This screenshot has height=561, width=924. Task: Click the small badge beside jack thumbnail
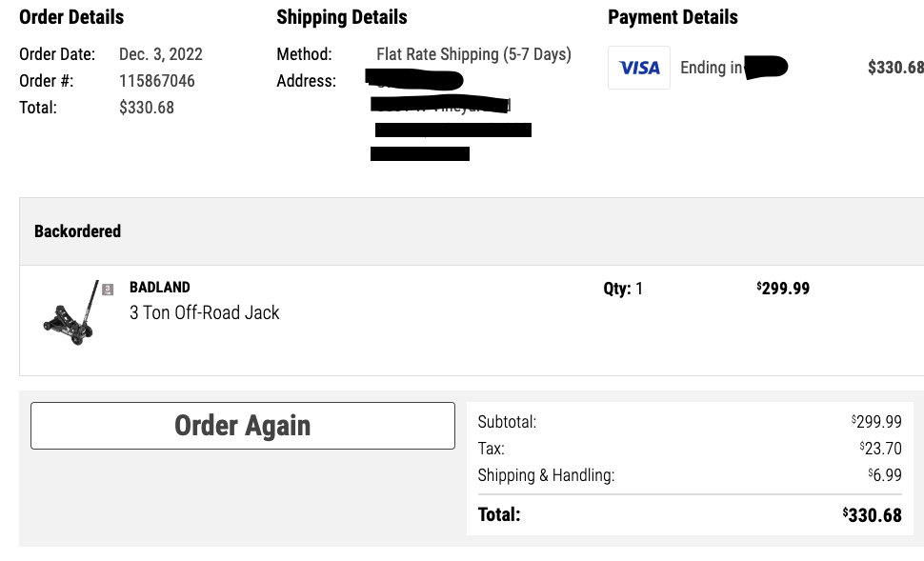point(108,290)
